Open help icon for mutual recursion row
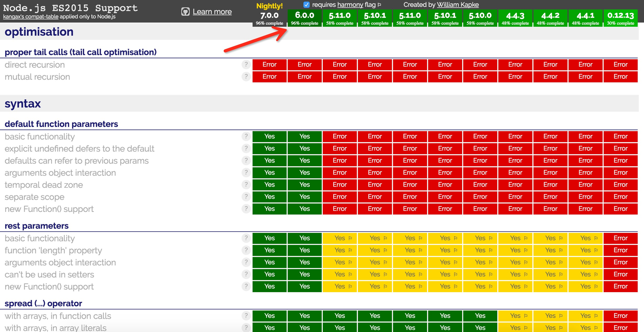 [246, 77]
